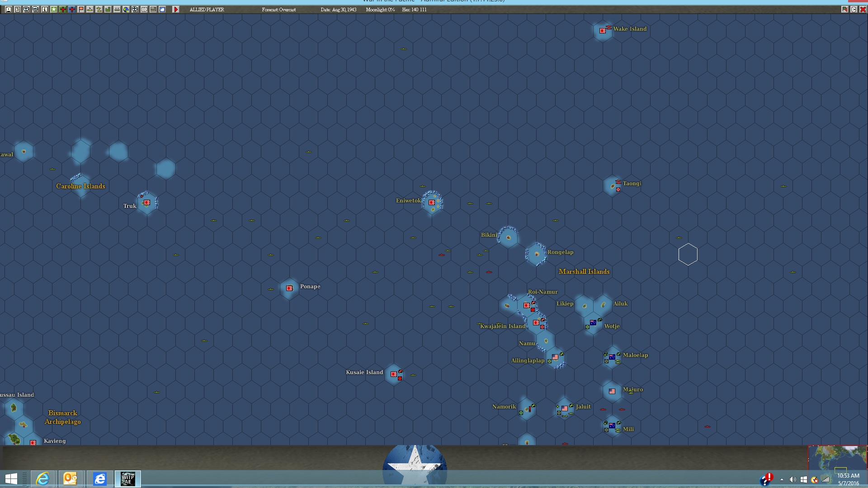Open the save game disk icon
Screen dimensions: 868x488
(x=9, y=9)
